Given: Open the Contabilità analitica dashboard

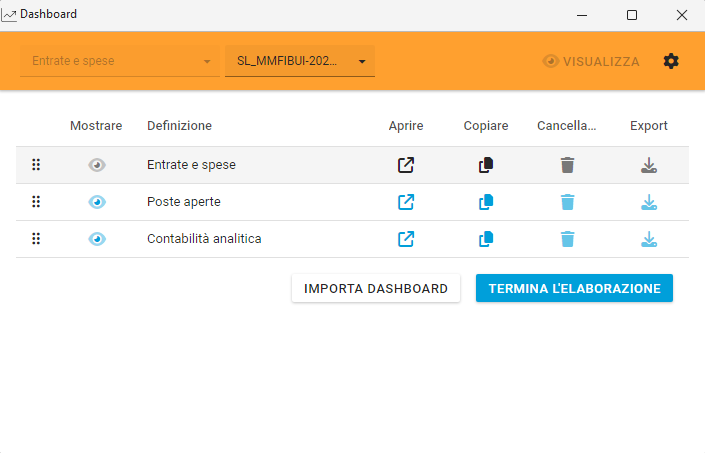Looking at the screenshot, I should pos(406,239).
